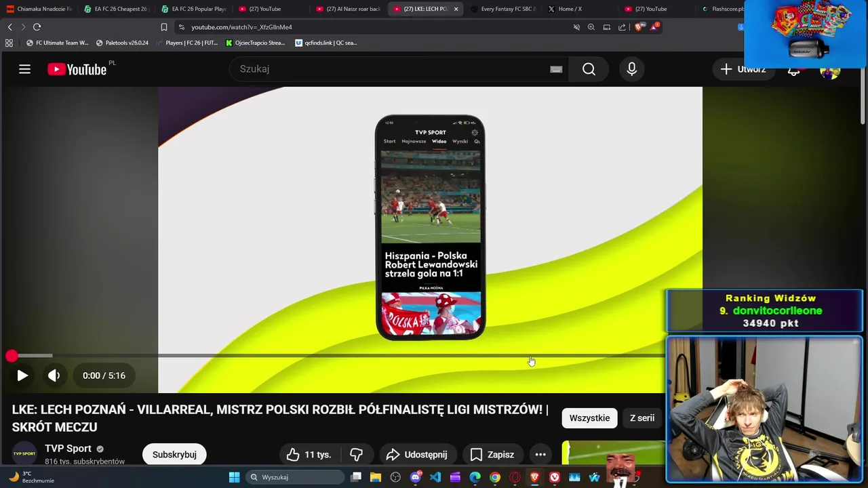Screen dimensions: 868x488
Task: Open the weather widget showing 3°C
Action: click(31, 477)
